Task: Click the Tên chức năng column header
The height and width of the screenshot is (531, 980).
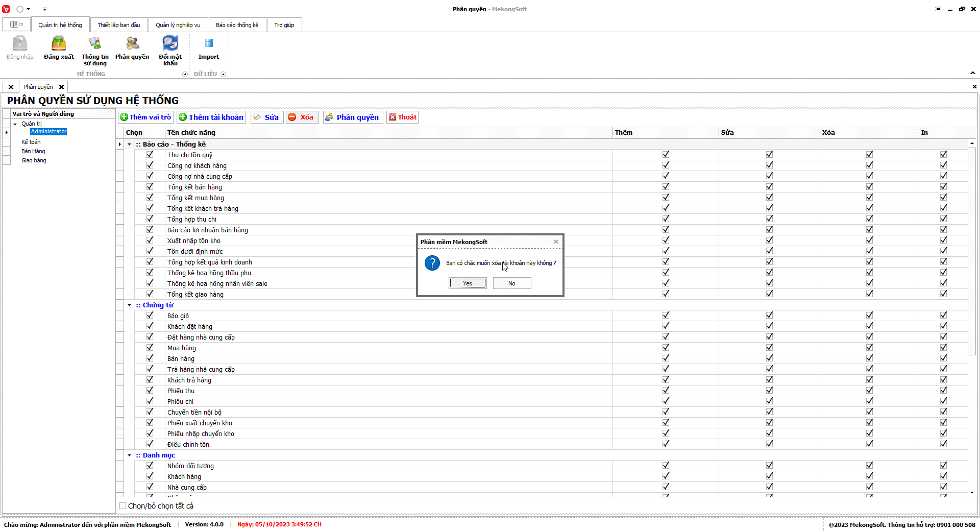Action: (x=389, y=133)
